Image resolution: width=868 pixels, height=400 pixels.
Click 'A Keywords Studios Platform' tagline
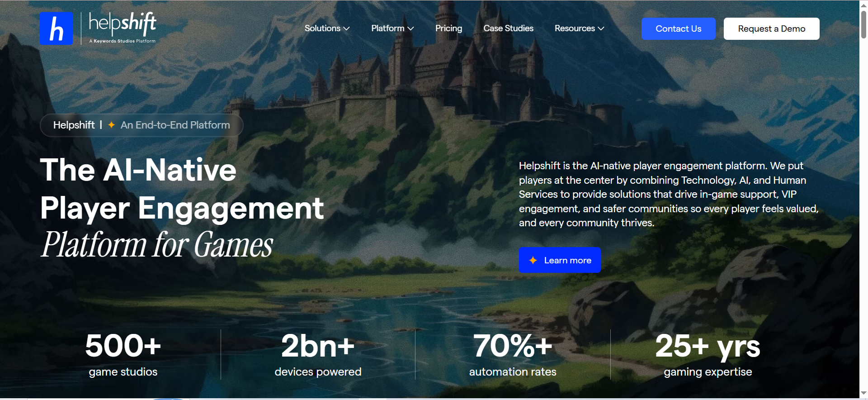(123, 41)
